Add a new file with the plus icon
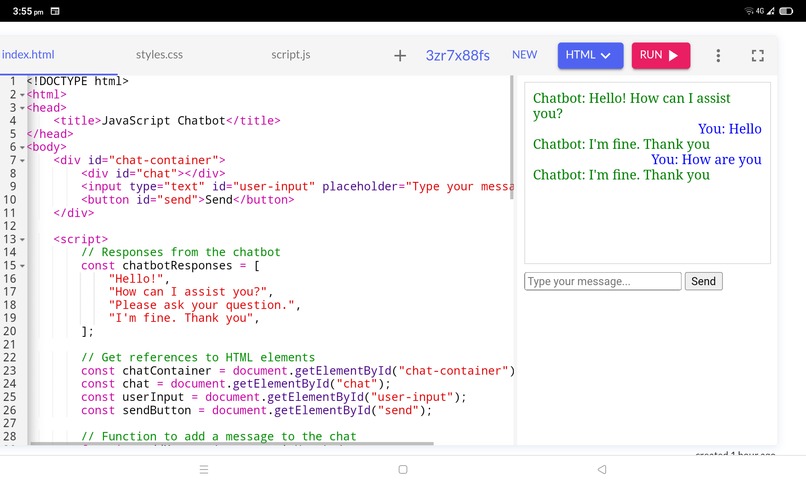This screenshot has height=484, width=806. point(400,55)
